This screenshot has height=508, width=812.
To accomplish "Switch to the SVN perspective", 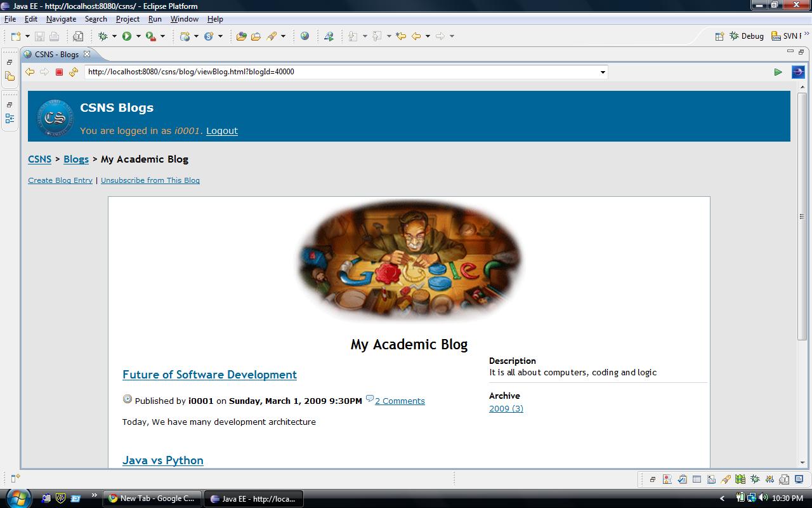I will pyautogui.click(x=787, y=36).
